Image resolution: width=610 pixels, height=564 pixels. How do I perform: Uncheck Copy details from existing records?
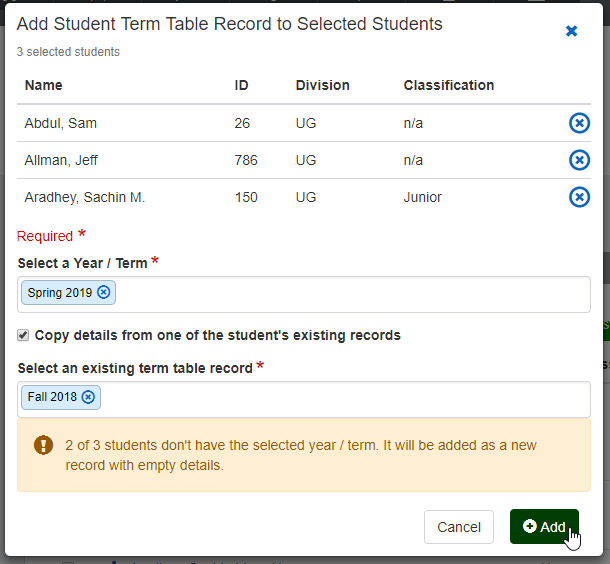[24, 335]
